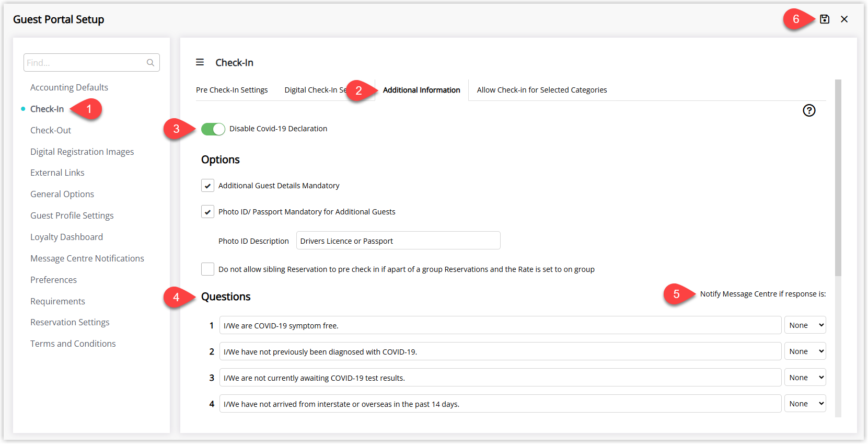Open General Options section

tap(62, 194)
